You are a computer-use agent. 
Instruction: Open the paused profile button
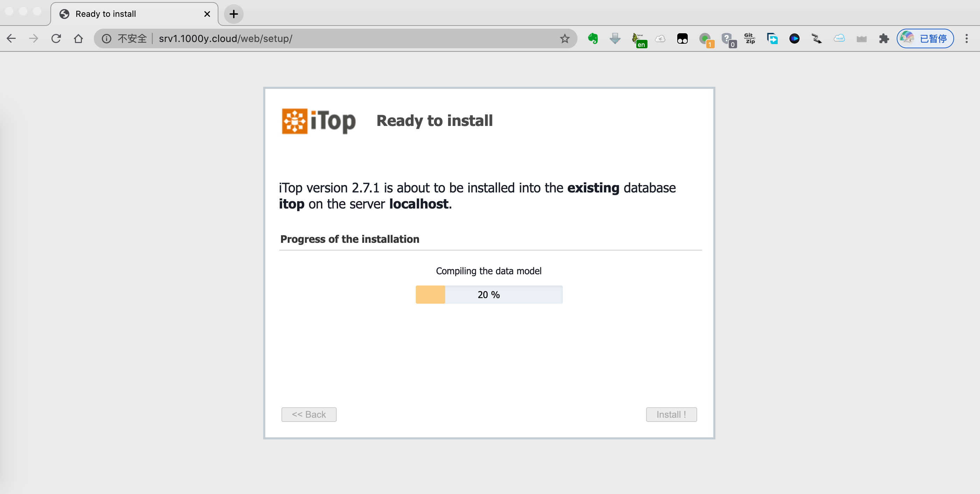(x=925, y=38)
